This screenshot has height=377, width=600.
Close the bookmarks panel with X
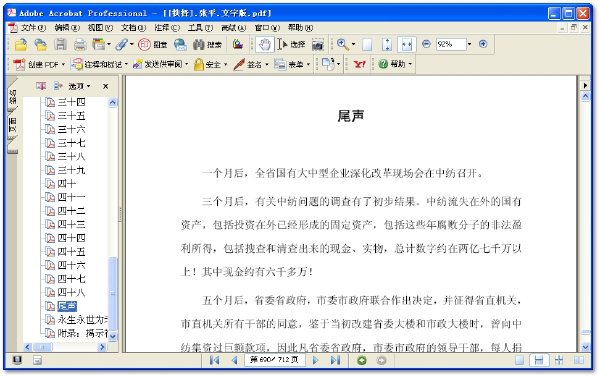click(106, 86)
